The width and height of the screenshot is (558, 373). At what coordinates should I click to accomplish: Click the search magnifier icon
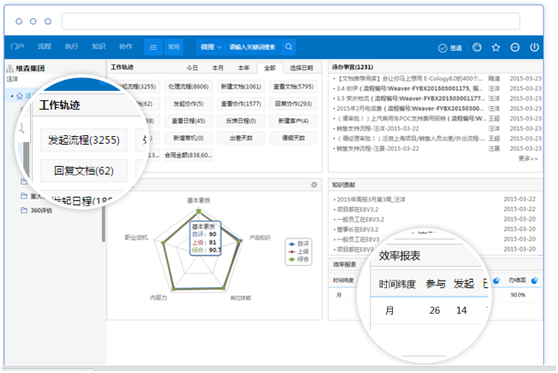289,47
